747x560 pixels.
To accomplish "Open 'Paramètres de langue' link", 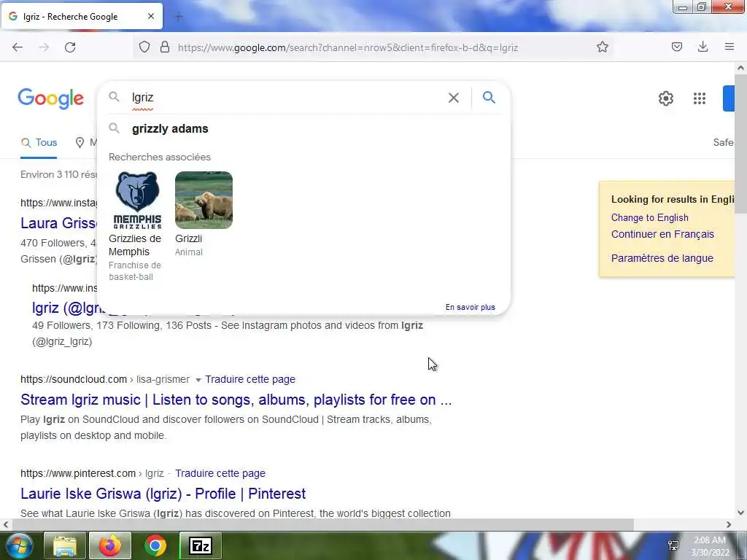I will click(662, 258).
